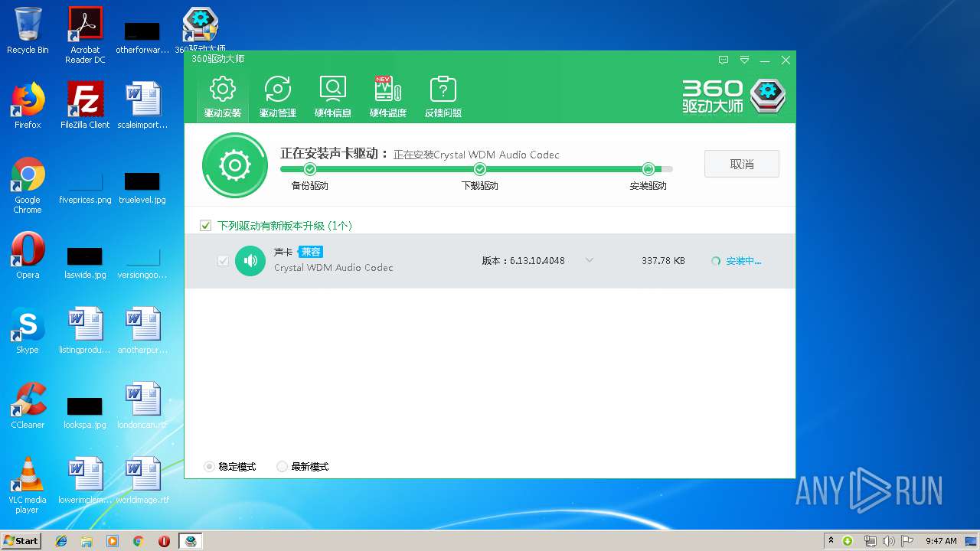Expand the driver version dropdown chevron
Image resolution: width=980 pixels, height=551 pixels.
[590, 260]
